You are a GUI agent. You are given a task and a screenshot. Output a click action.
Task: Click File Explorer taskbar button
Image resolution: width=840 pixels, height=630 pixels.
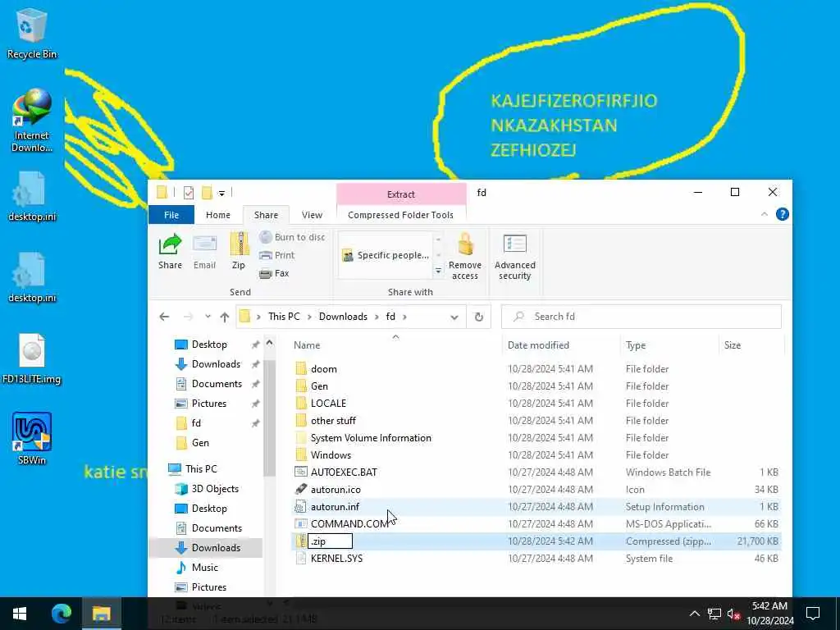point(101,614)
